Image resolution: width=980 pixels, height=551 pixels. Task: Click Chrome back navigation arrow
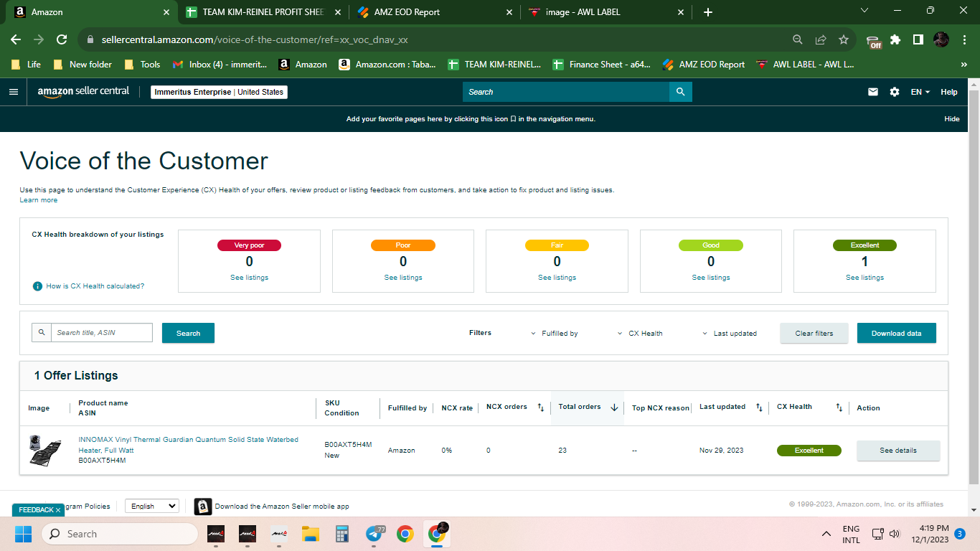click(x=16, y=40)
